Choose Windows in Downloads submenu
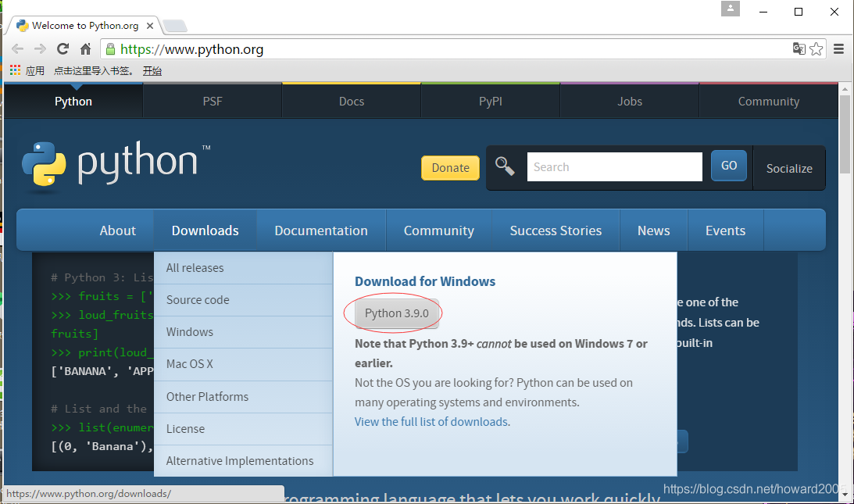This screenshot has width=854, height=504. tap(244, 332)
